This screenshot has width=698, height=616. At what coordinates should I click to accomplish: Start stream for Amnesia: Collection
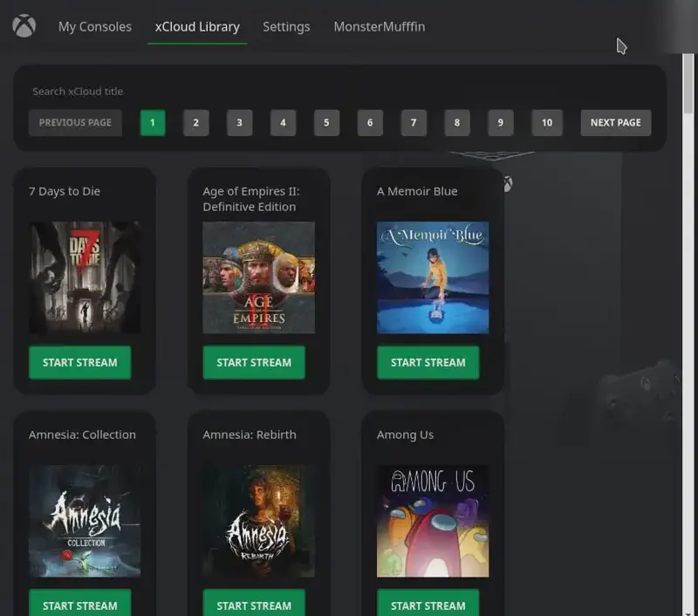point(79,604)
